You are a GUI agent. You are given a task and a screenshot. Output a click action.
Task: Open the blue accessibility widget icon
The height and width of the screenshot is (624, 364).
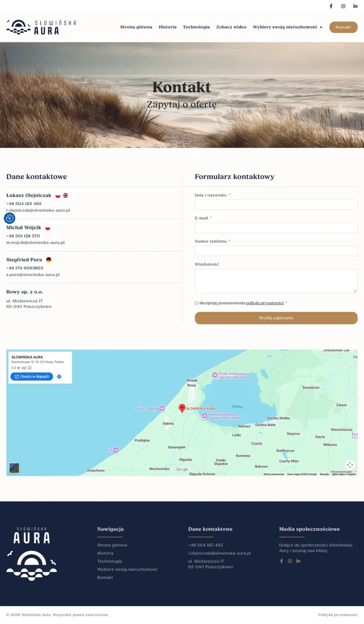tap(9, 218)
